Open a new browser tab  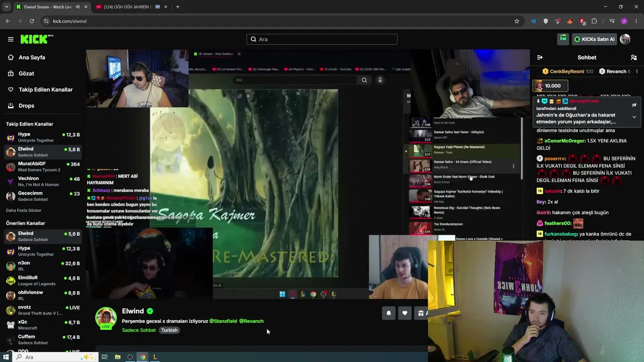point(178,7)
